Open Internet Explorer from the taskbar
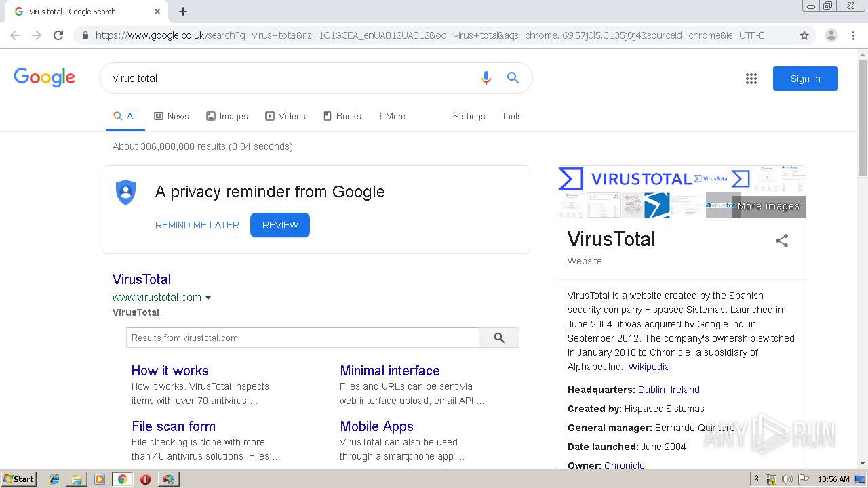This screenshot has height=488, width=868. pos(54,479)
